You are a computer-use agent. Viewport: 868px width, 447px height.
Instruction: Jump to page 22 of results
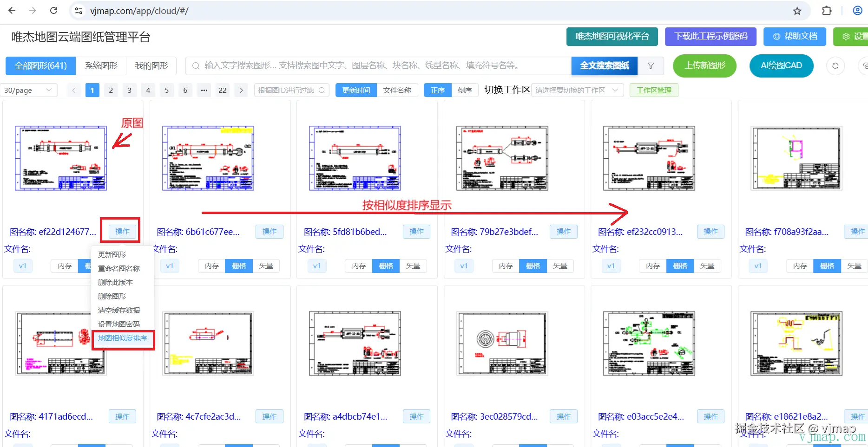click(x=223, y=90)
